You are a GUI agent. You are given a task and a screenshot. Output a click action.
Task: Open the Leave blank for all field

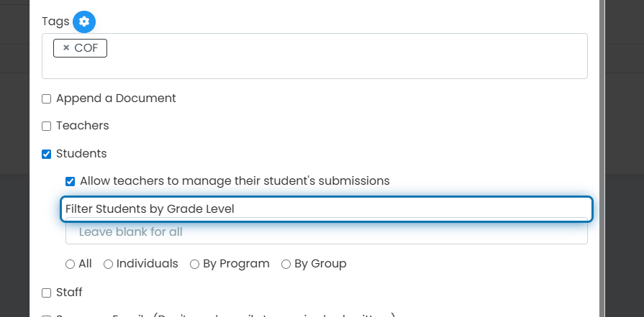pos(327,231)
